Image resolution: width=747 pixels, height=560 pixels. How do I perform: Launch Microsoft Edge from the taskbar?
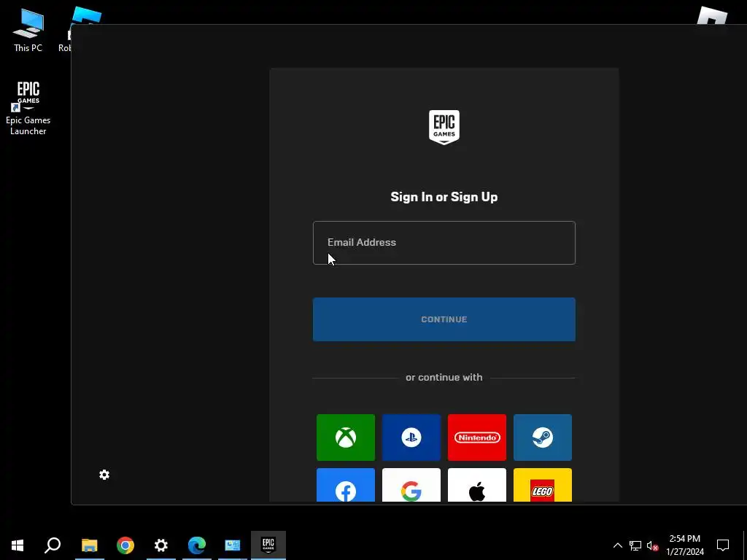click(197, 545)
